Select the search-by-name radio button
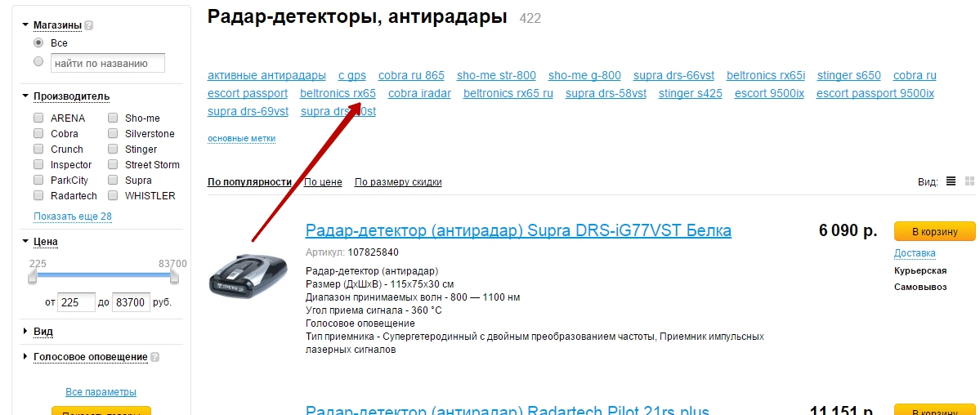This screenshot has height=415, width=980. point(38,62)
